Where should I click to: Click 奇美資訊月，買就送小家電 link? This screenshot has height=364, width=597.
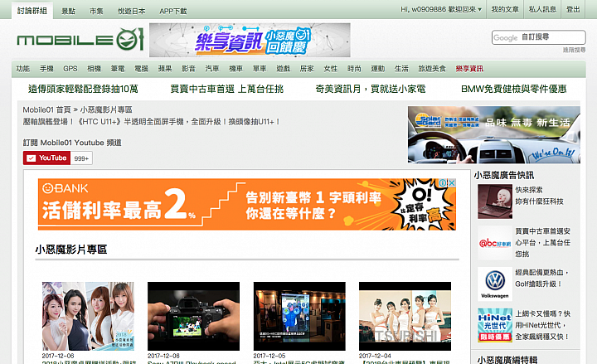(x=371, y=89)
